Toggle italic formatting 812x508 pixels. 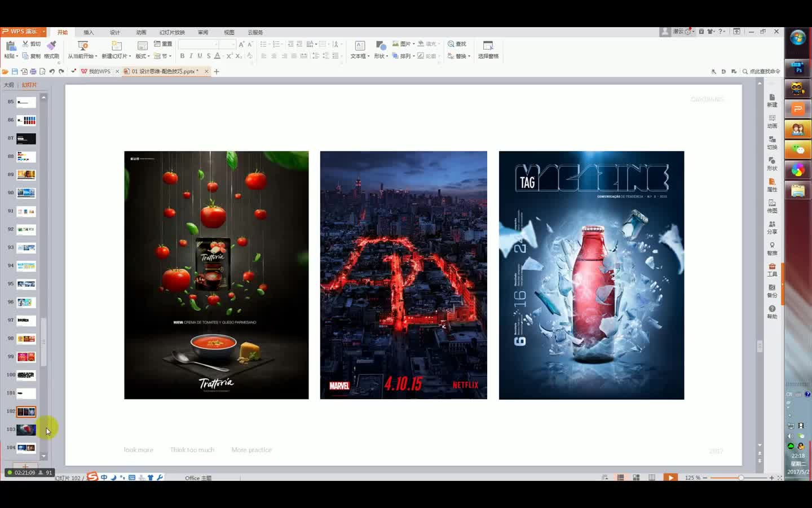[191, 56]
